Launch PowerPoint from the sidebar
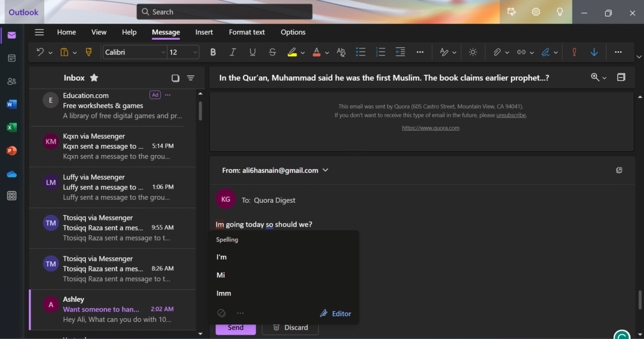Screen dimensions: 644x339 point(11,151)
